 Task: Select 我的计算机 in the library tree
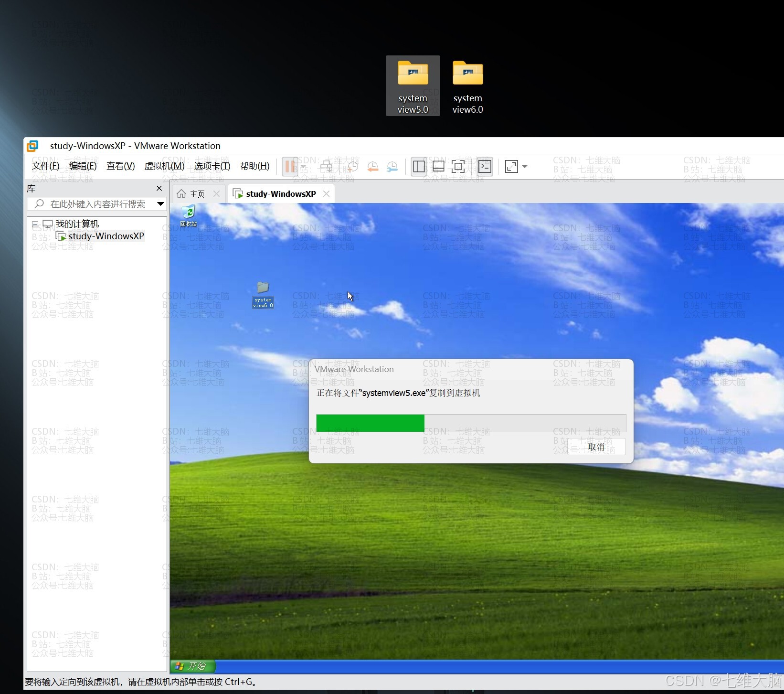(77, 224)
